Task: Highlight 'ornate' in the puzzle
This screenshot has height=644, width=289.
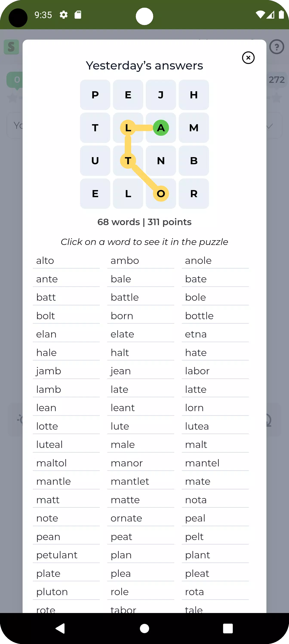Action: click(126, 518)
